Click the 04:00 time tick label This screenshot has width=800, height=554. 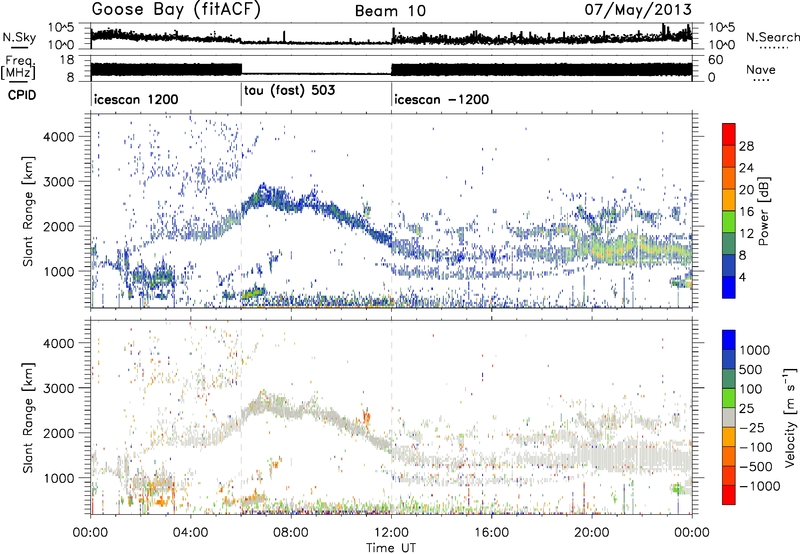point(191,533)
